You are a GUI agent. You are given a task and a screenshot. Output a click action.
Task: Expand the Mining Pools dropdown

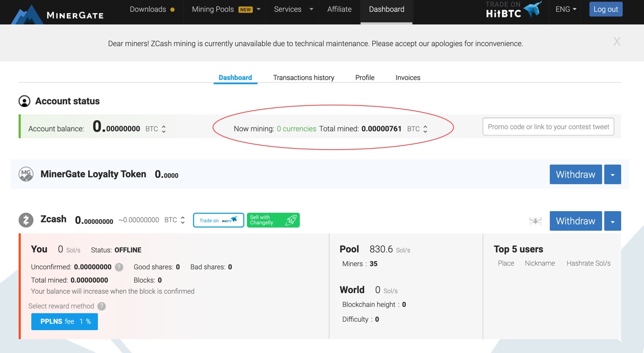tap(259, 10)
